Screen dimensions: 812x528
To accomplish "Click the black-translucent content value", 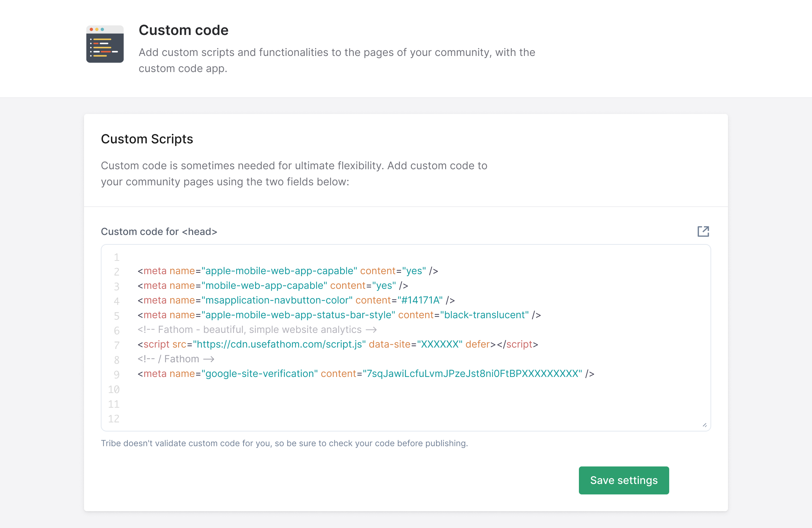I will coord(485,315).
